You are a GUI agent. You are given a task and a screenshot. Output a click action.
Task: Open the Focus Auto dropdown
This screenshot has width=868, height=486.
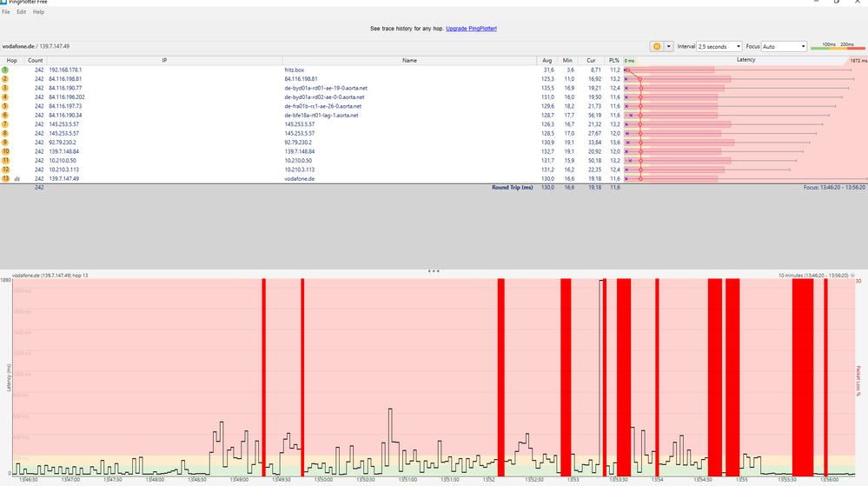(784, 47)
